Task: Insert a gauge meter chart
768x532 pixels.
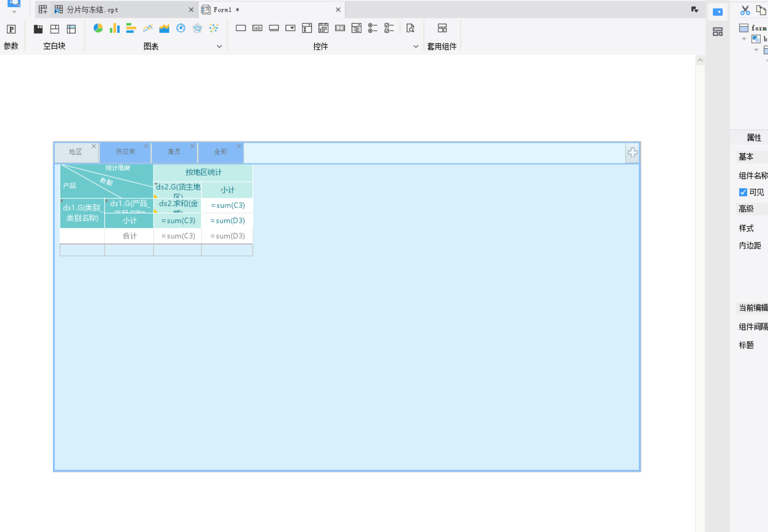Action: tap(181, 28)
